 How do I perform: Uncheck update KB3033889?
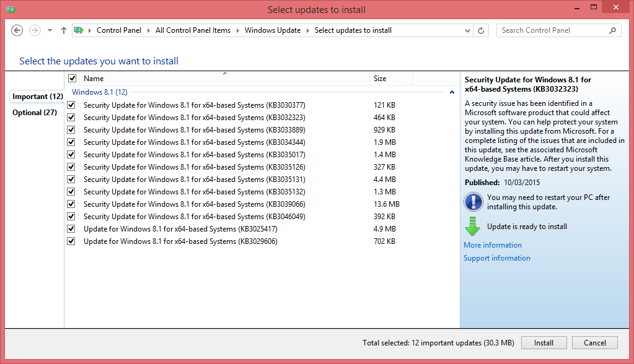[x=71, y=129]
